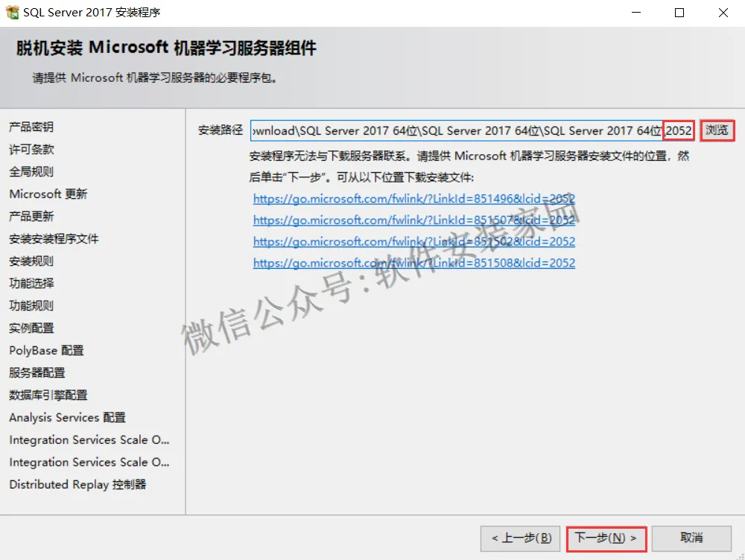Select 产品密钥 step in sidebar
Viewport: 745px width, 560px height.
31,127
